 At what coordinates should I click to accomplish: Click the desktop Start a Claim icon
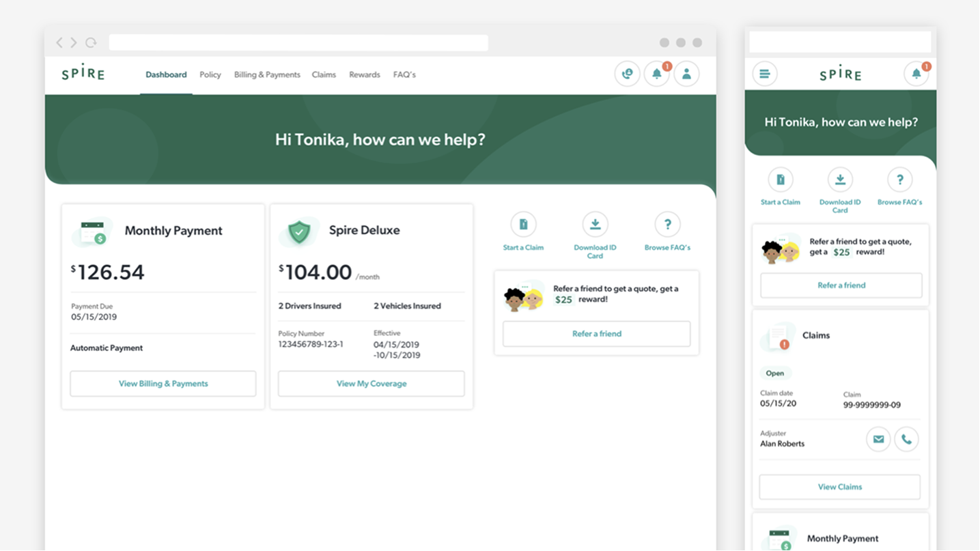(523, 224)
